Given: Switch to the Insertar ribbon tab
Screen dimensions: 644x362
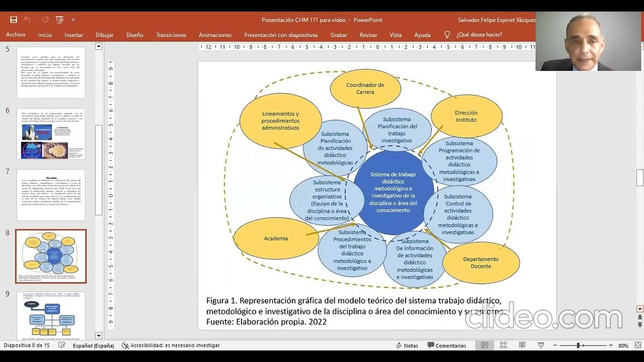Looking at the screenshot, I should tap(74, 35).
